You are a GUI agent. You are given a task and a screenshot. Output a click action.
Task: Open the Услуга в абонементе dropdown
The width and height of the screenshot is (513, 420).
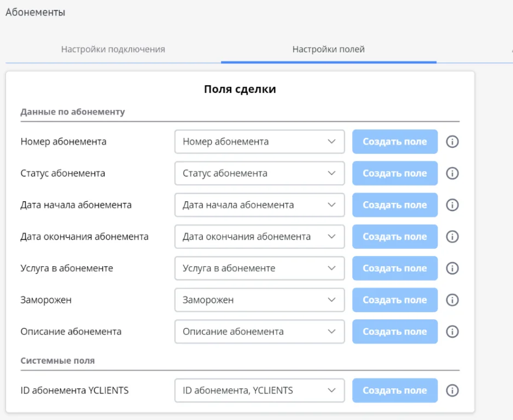click(x=259, y=268)
